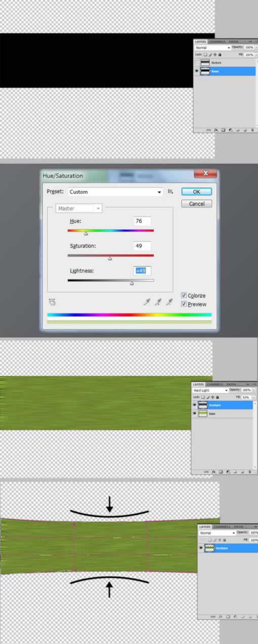Toggle visibility of texture layer in top Layers panel
Viewport: 258px width, 644px height.
(x=197, y=63)
